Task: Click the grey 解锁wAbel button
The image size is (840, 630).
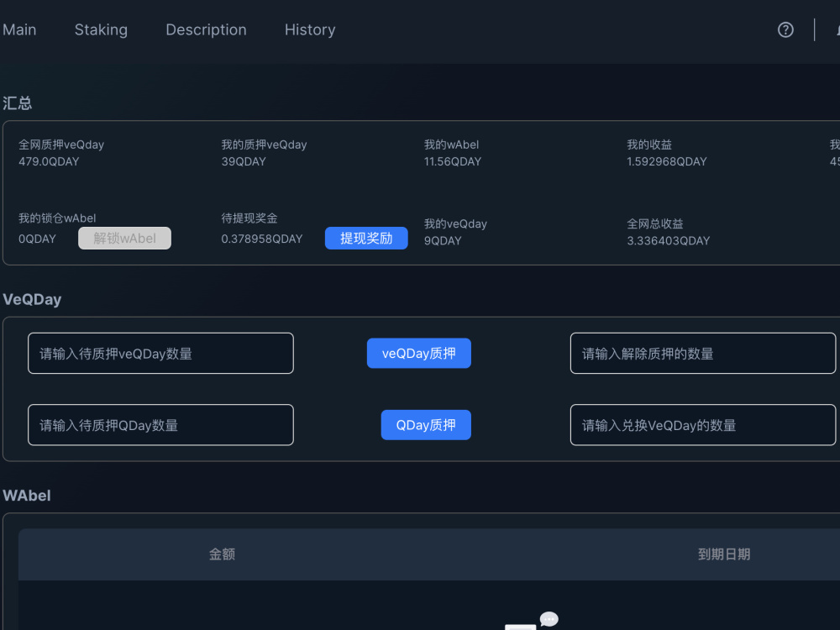Action: tap(125, 238)
